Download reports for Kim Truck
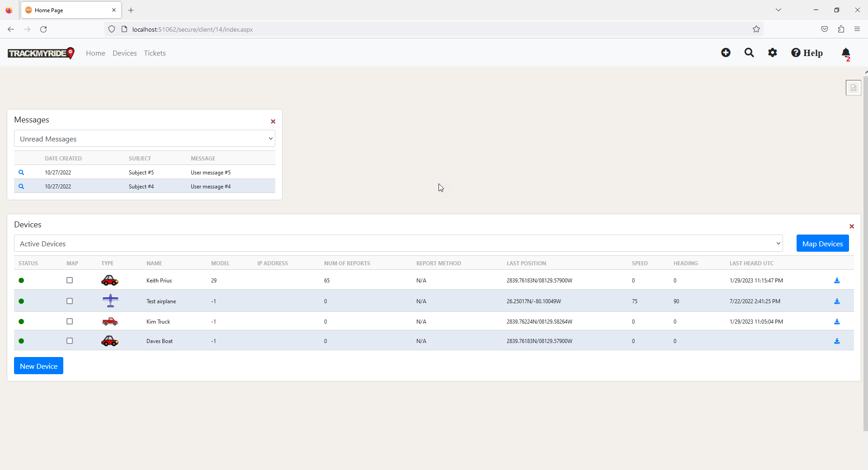 837,322
